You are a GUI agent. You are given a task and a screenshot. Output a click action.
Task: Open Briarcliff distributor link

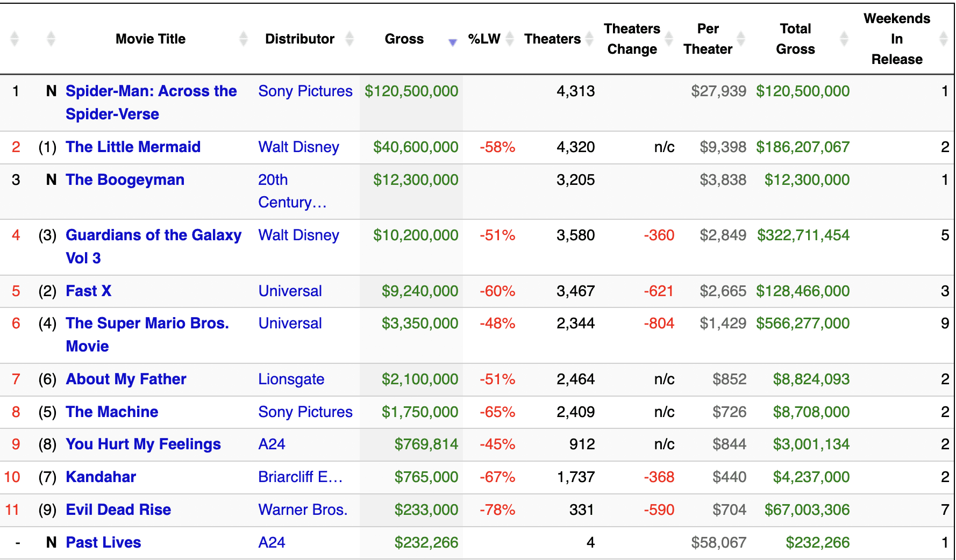[300, 477]
